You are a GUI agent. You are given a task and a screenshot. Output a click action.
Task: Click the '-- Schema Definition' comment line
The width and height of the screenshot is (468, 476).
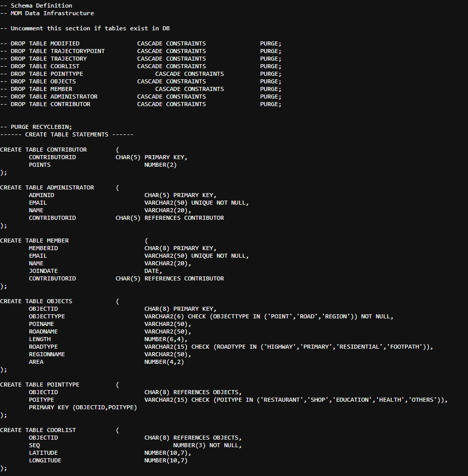(36, 6)
